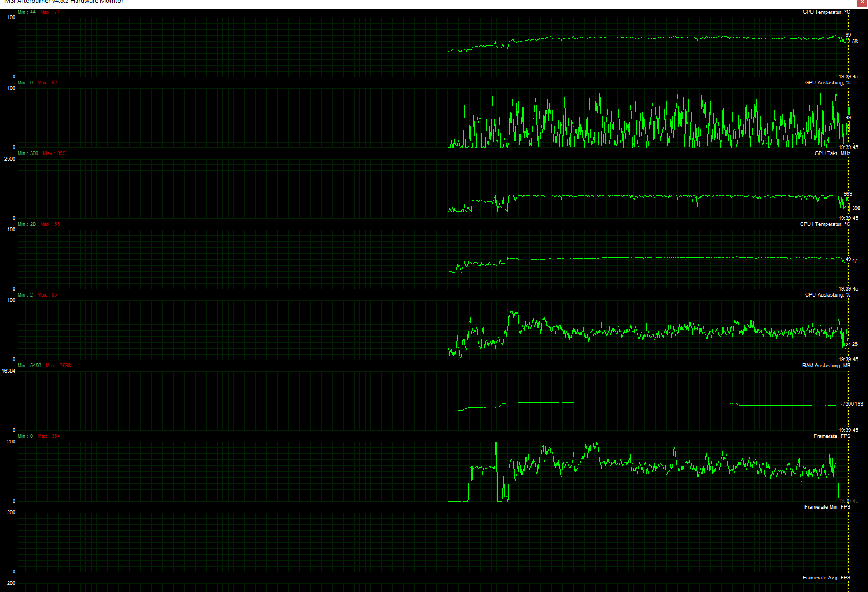Click the '19:39:45' timestamp under GPU Takt graph
This screenshot has height=592, width=868.
[848, 218]
